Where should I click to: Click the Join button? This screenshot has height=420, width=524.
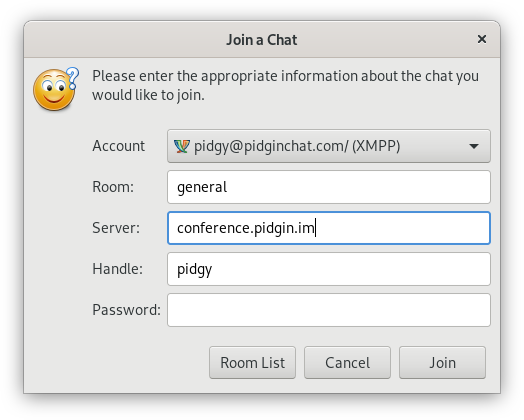pyautogui.click(x=442, y=363)
